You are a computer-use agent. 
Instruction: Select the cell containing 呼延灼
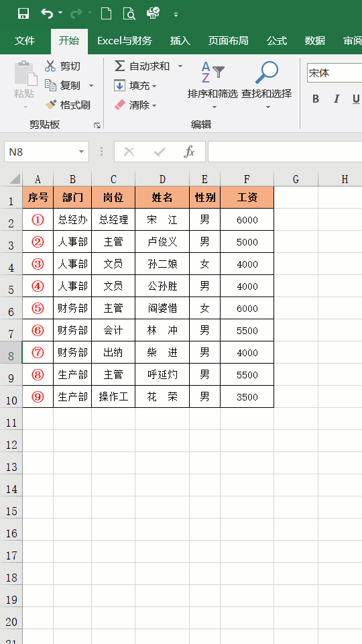click(162, 375)
